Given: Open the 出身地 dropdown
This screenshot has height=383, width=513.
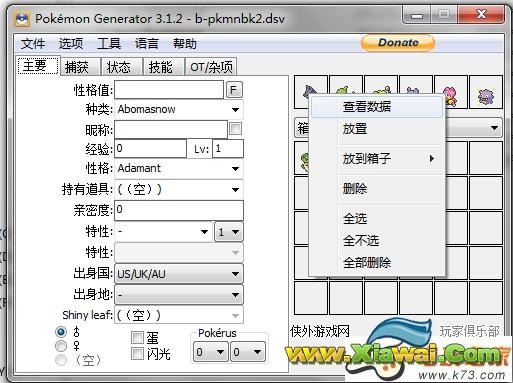Looking at the screenshot, I should [179, 295].
